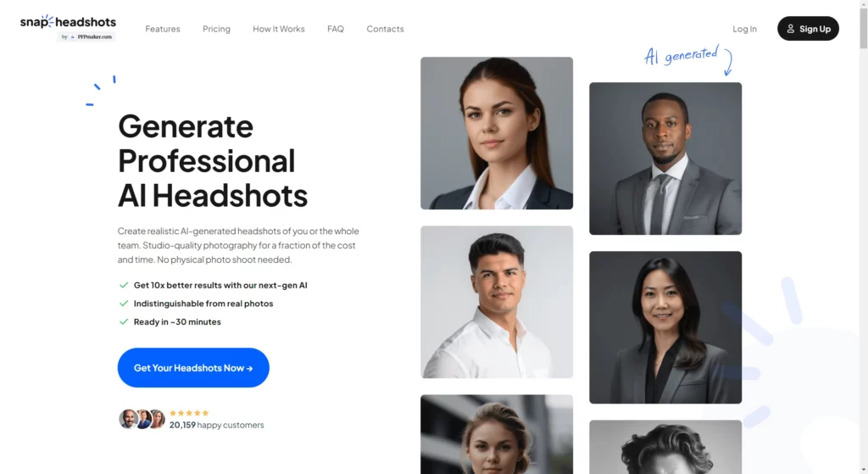Open the Features menu item
868x474 pixels.
[x=163, y=29]
